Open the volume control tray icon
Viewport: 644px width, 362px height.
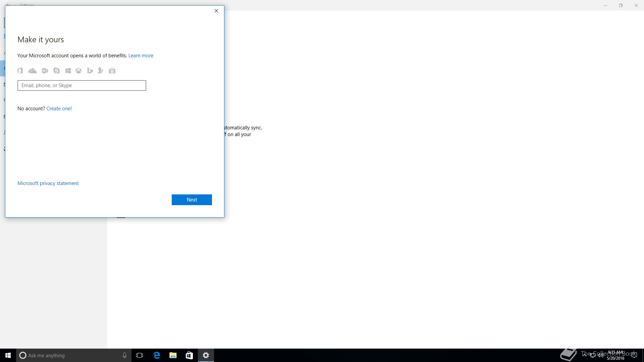click(600, 355)
